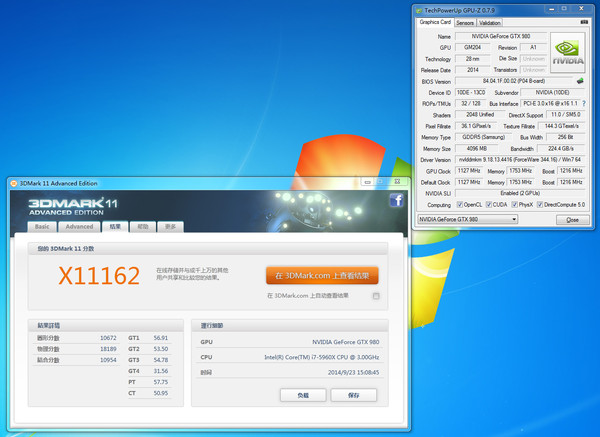Click the combined score value 10954

108,360
